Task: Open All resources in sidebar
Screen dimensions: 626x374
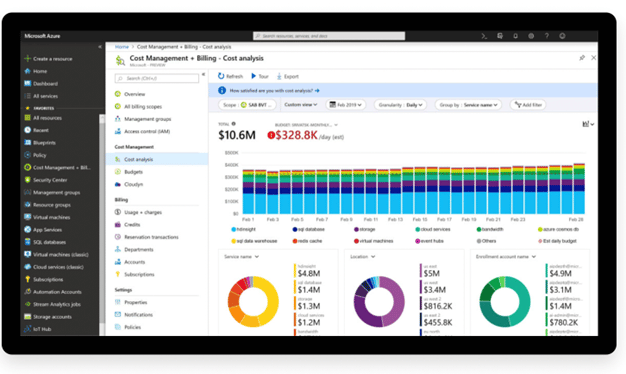Action: (43, 118)
